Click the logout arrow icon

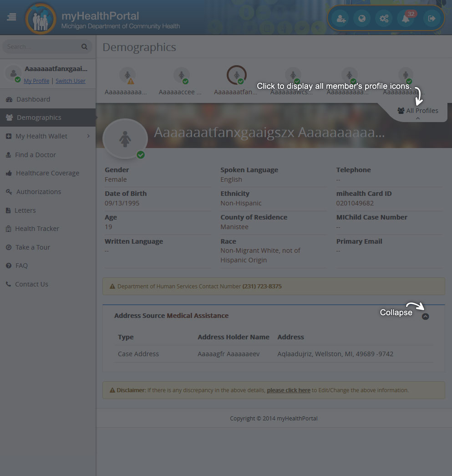(432, 19)
